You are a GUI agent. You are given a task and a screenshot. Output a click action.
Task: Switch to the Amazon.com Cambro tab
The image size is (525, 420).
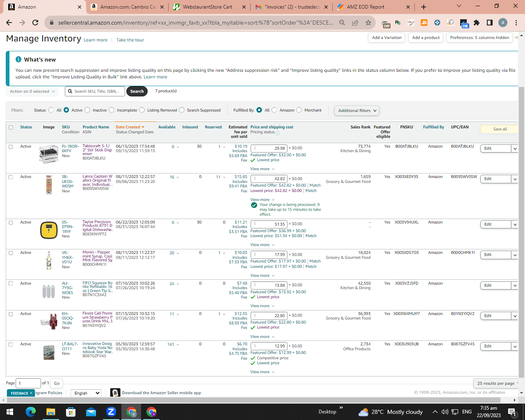128,7
